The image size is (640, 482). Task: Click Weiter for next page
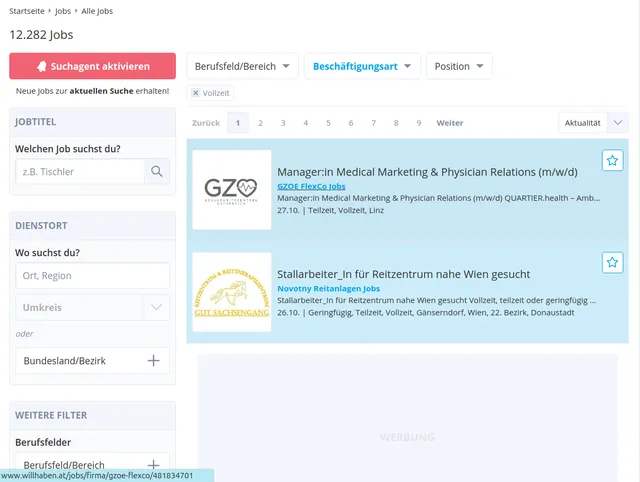pyautogui.click(x=450, y=123)
